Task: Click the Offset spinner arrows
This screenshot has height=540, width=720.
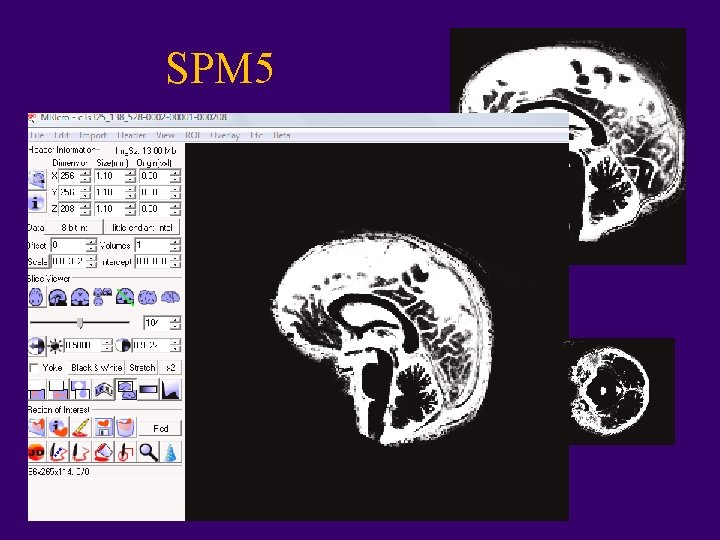Action: point(91,246)
